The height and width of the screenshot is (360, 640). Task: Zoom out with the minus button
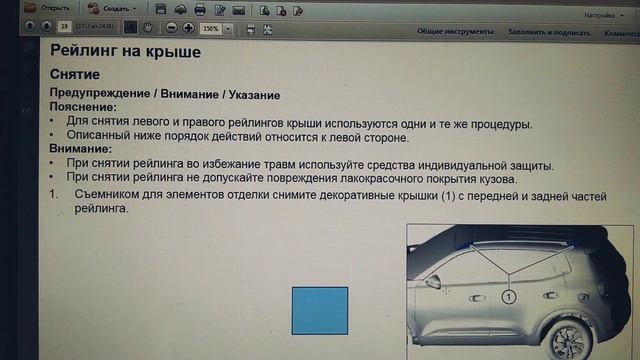[171, 28]
